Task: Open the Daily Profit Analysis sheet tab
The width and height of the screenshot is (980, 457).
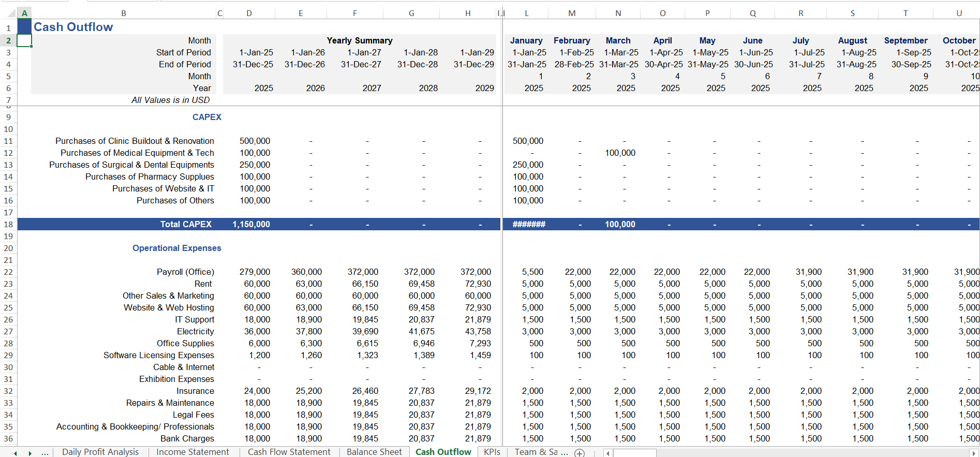Action: [x=100, y=452]
